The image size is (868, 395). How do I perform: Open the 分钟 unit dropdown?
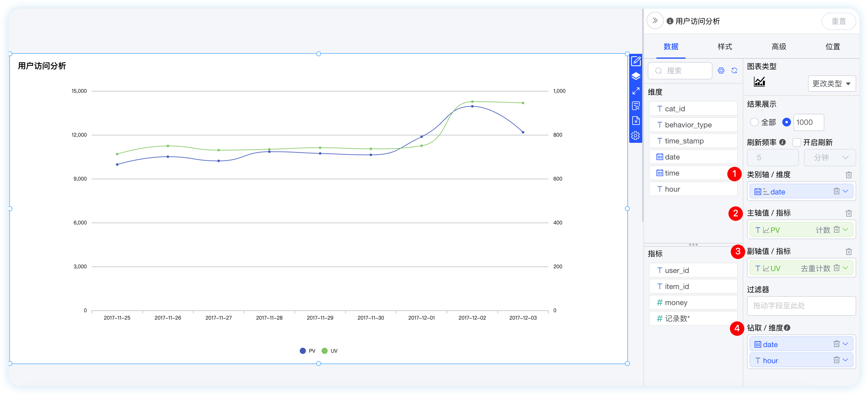point(829,158)
